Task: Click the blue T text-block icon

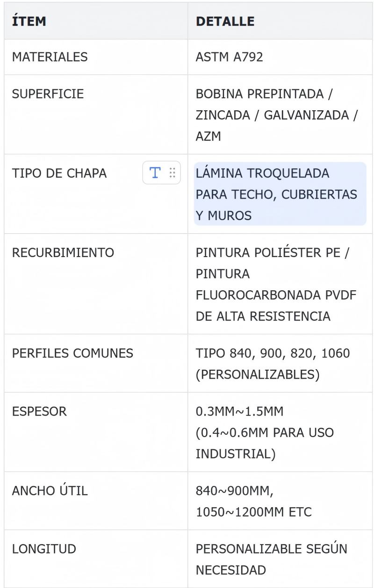Action: (154, 173)
